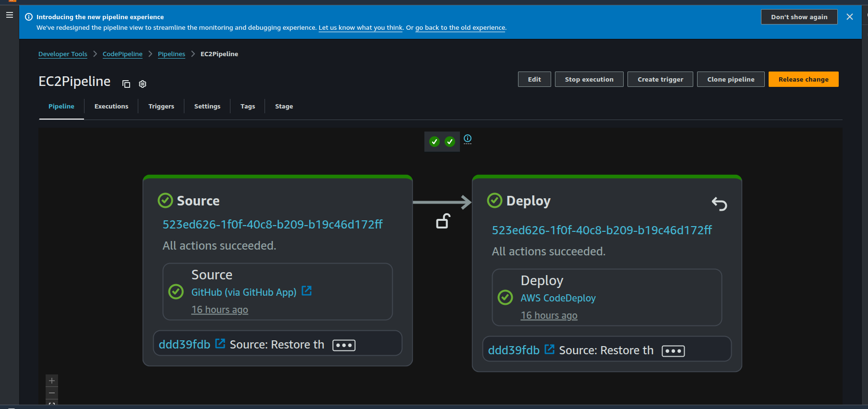Switch to the Tags tab
Image resolution: width=868 pixels, height=409 pixels.
248,107
